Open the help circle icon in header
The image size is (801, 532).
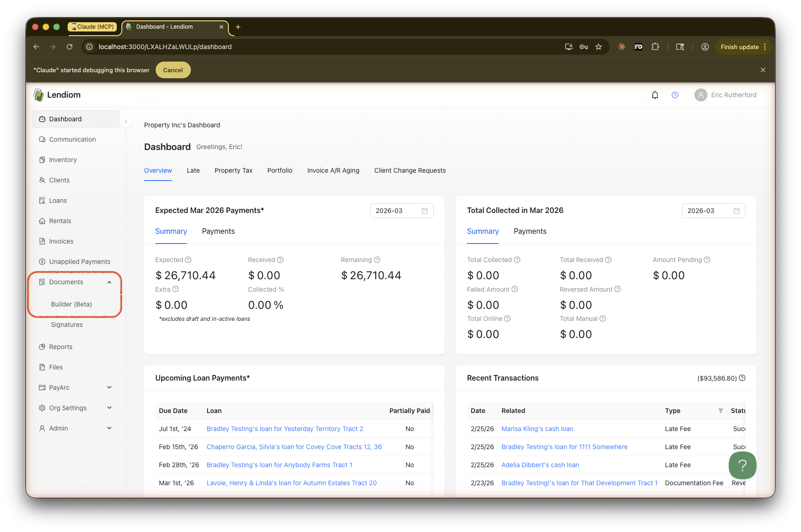tap(675, 95)
